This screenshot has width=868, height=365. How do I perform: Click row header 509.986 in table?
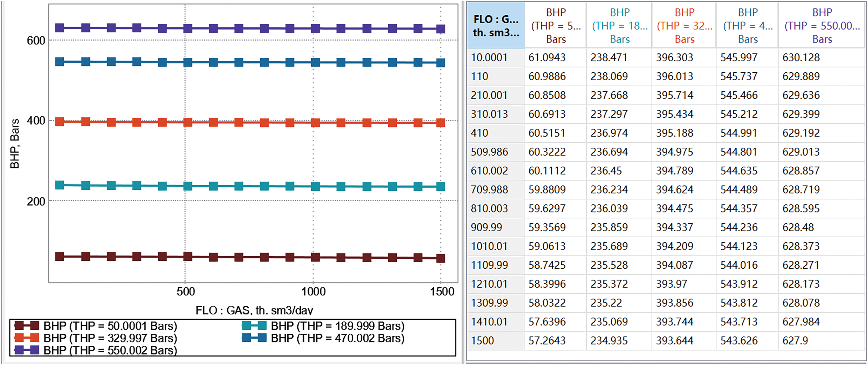(489, 152)
